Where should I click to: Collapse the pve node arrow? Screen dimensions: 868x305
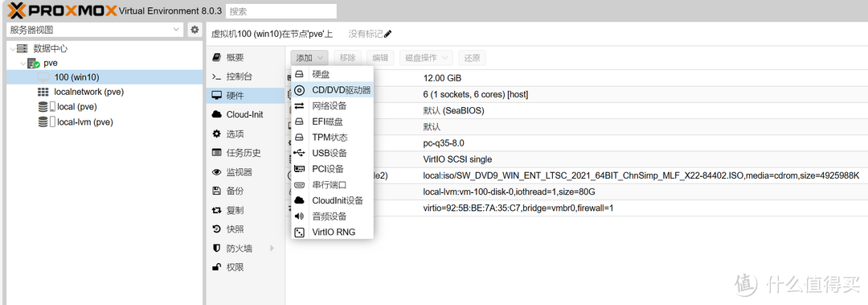tap(23, 64)
